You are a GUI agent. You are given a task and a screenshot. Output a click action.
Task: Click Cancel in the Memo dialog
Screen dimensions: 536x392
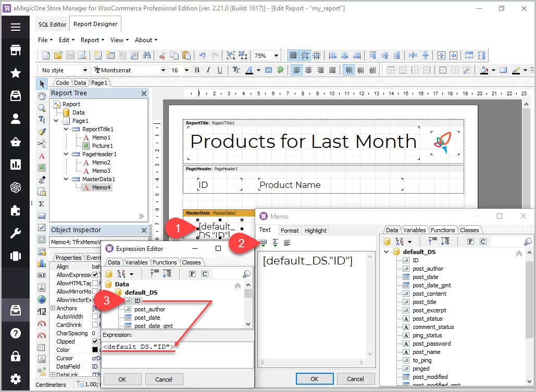click(x=356, y=379)
